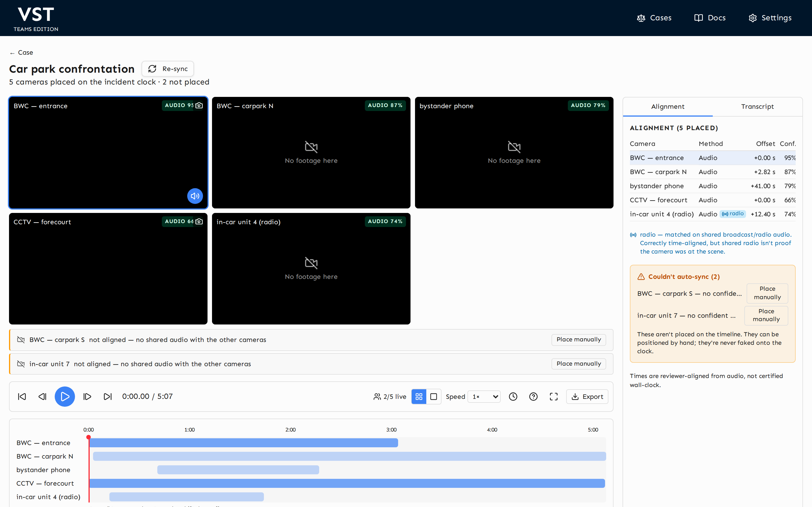The width and height of the screenshot is (812, 507).
Task: Click the play button
Action: (65, 397)
